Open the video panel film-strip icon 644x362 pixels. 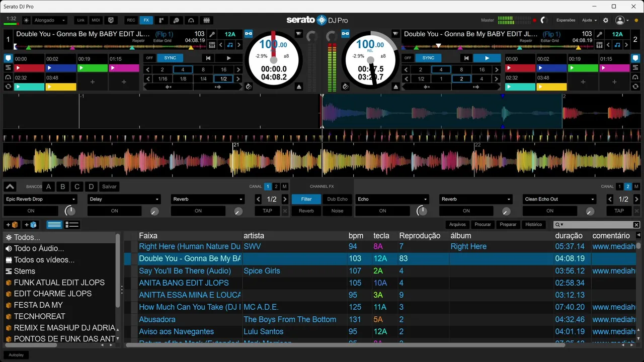(x=206, y=20)
